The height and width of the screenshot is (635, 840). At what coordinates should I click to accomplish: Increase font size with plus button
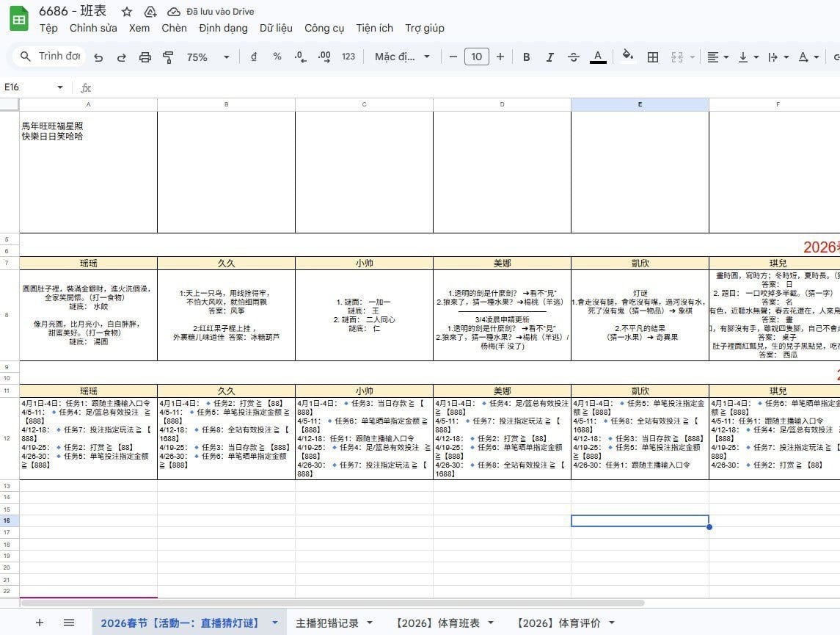click(500, 57)
